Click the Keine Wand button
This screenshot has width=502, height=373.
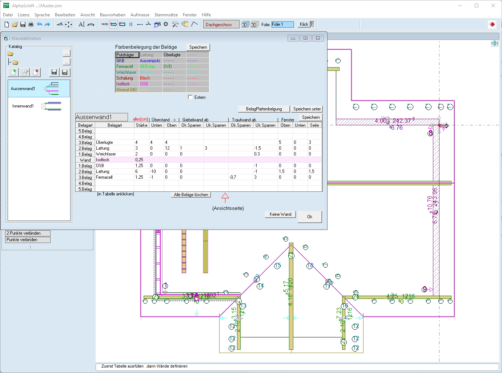[x=280, y=214]
